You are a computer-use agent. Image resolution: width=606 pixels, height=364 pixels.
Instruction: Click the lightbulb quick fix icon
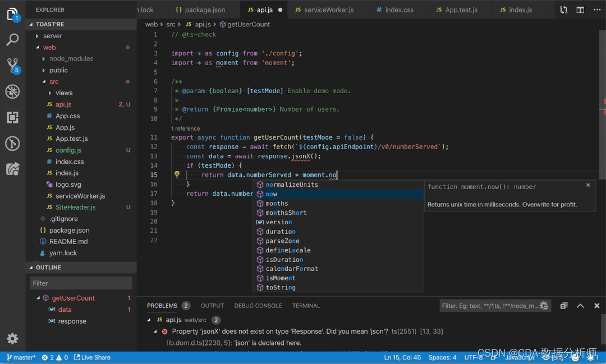pyautogui.click(x=177, y=174)
